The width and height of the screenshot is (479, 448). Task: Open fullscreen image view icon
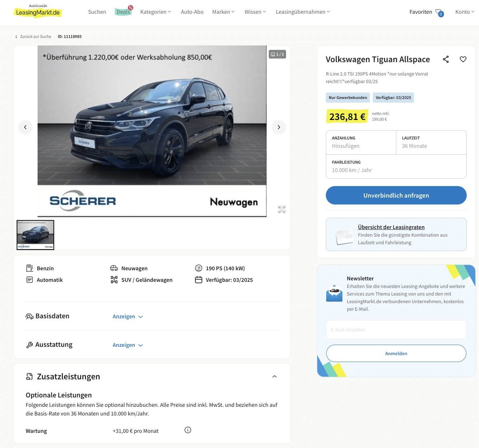point(282,209)
